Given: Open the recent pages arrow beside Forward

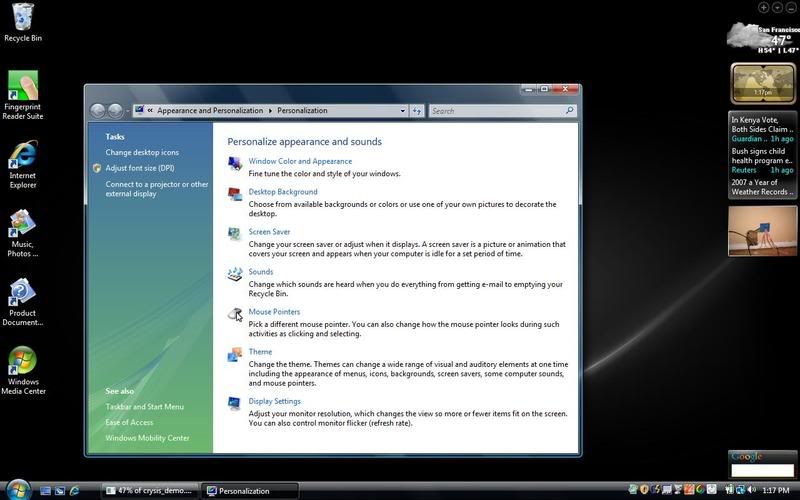Looking at the screenshot, I should pos(128,111).
